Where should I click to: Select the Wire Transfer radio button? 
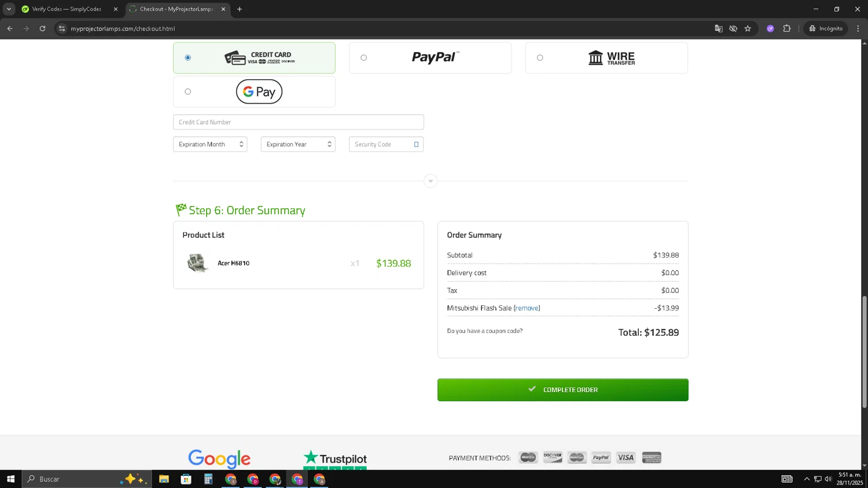540,58
